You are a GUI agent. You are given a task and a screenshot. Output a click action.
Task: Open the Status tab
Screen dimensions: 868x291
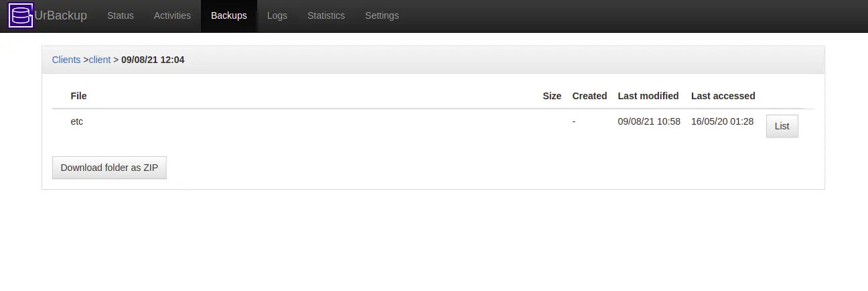[121, 15]
